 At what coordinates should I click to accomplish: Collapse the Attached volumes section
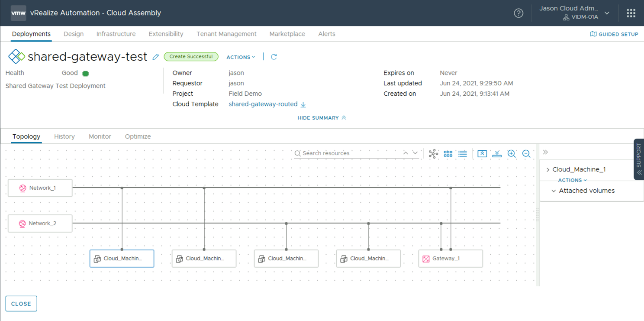coord(554,191)
